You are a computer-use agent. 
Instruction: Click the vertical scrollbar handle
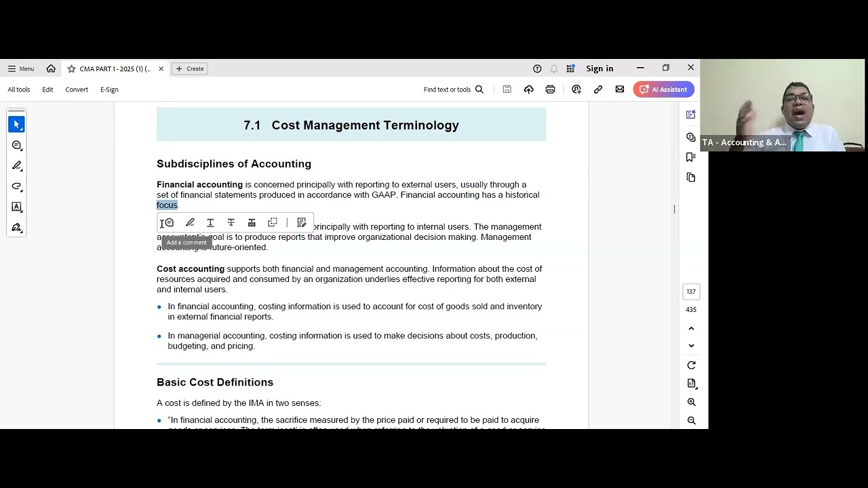(674, 209)
